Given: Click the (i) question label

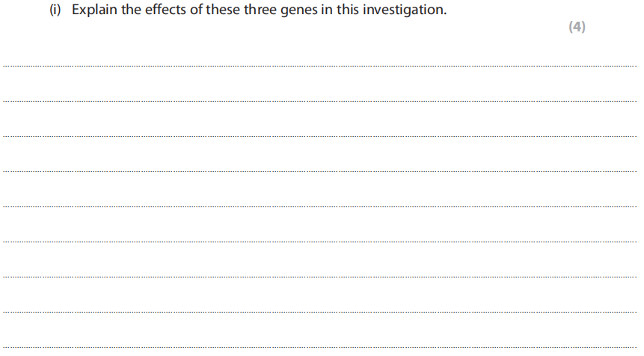Looking at the screenshot, I should pyautogui.click(x=57, y=12).
